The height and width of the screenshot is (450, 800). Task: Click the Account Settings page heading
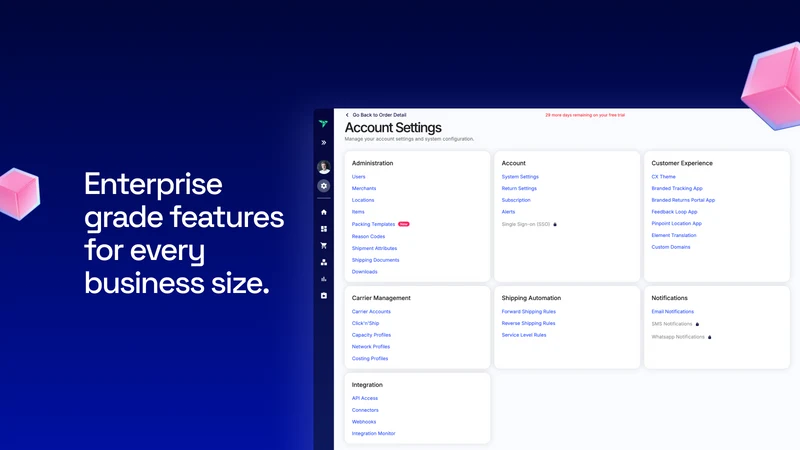[x=393, y=128]
